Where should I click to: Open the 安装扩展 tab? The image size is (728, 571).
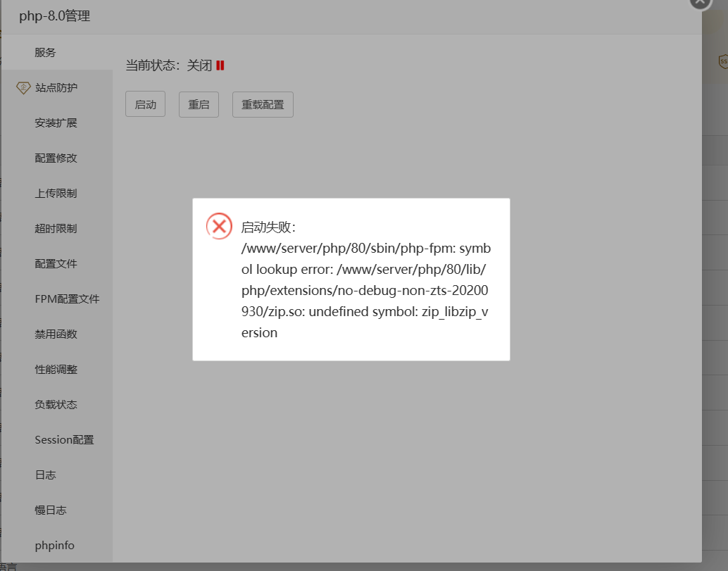point(56,123)
